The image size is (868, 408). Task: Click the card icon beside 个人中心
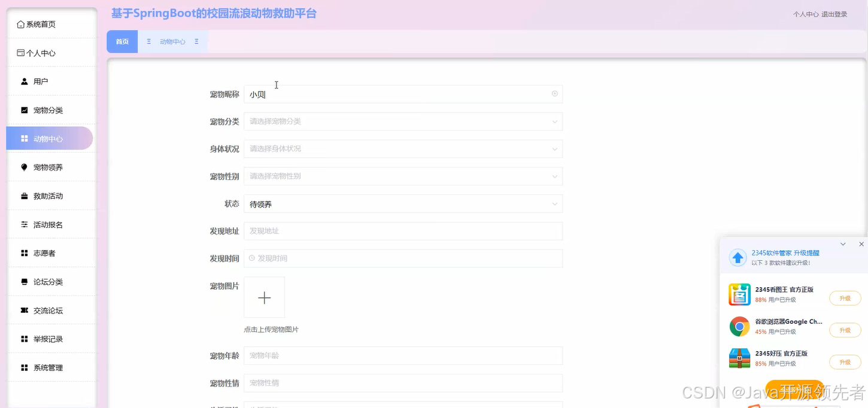pos(21,53)
